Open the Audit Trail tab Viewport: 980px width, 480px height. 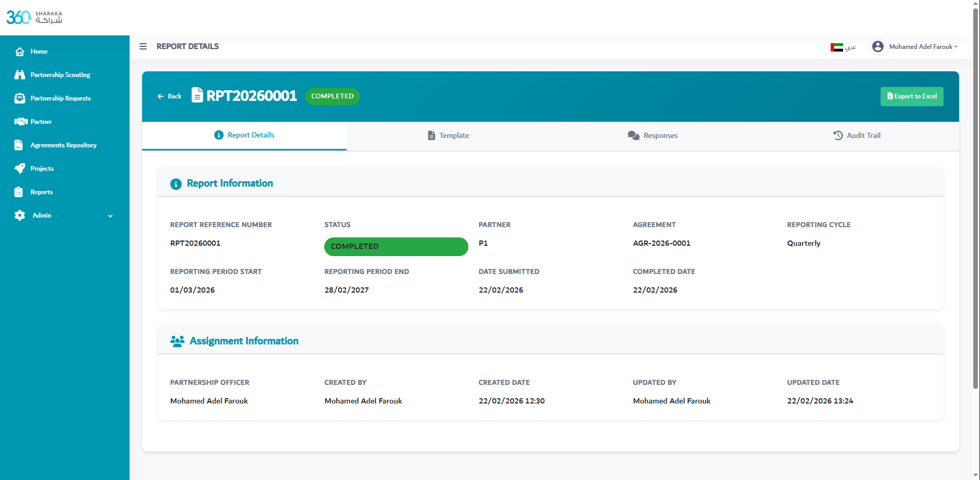click(x=857, y=135)
